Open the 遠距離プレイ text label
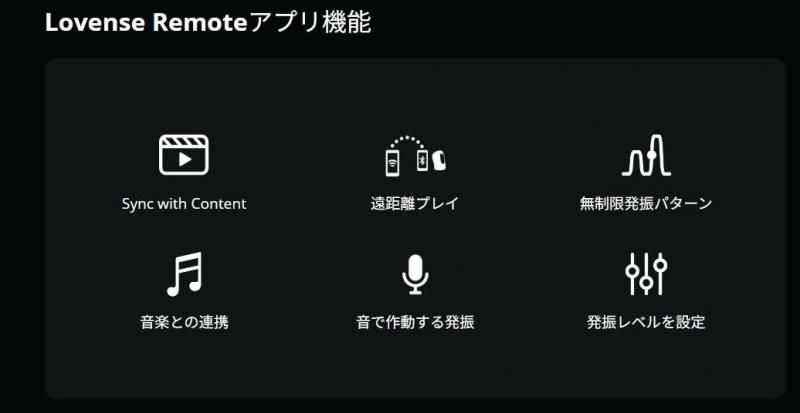 tap(414, 204)
